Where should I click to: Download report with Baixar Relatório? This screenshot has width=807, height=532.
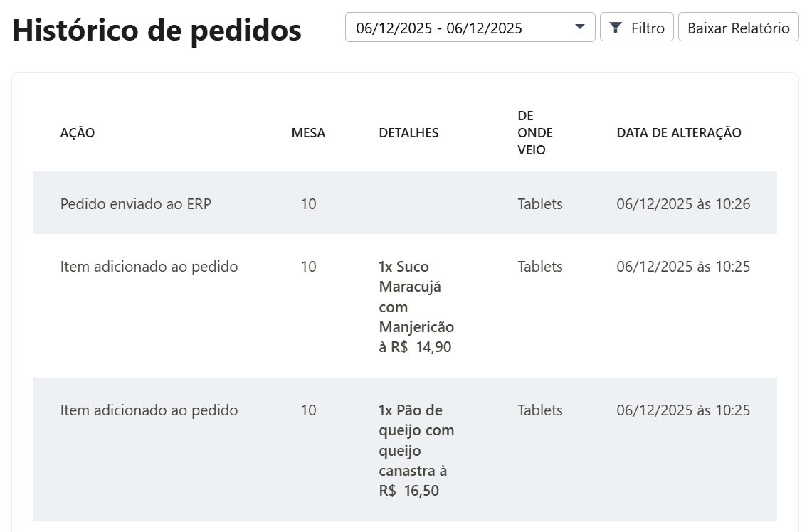pos(738,27)
